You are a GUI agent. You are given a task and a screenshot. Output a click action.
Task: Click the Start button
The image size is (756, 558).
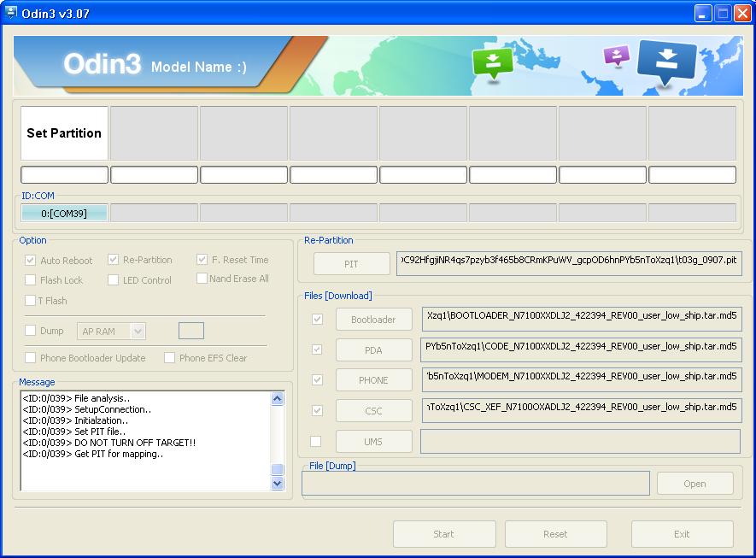[444, 534]
